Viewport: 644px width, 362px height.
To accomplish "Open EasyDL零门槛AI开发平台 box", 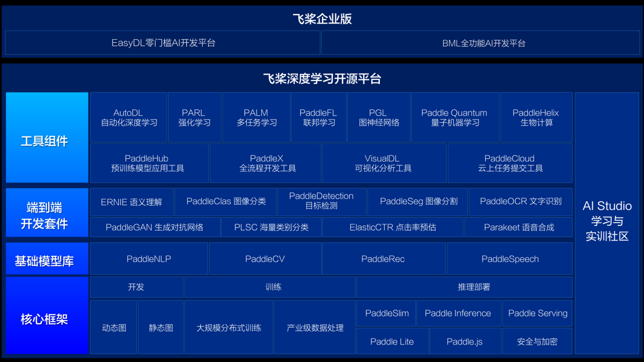I will [x=163, y=43].
